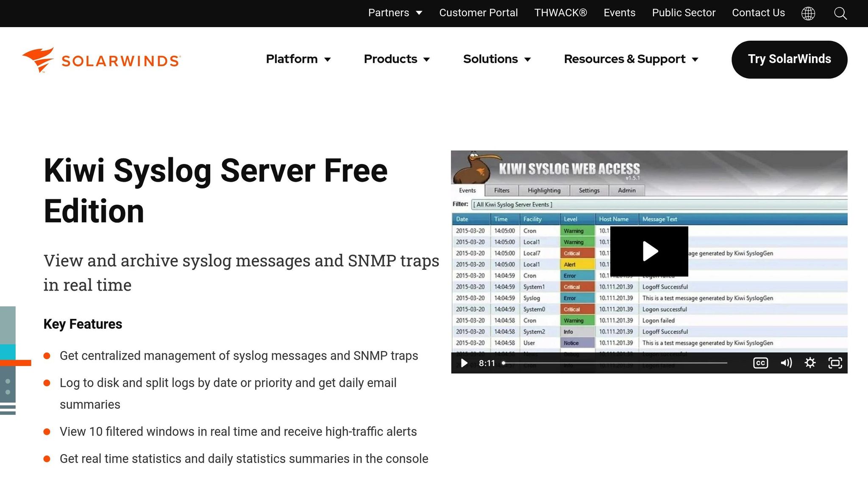Toggle fullscreen mode for the video

tap(834, 363)
